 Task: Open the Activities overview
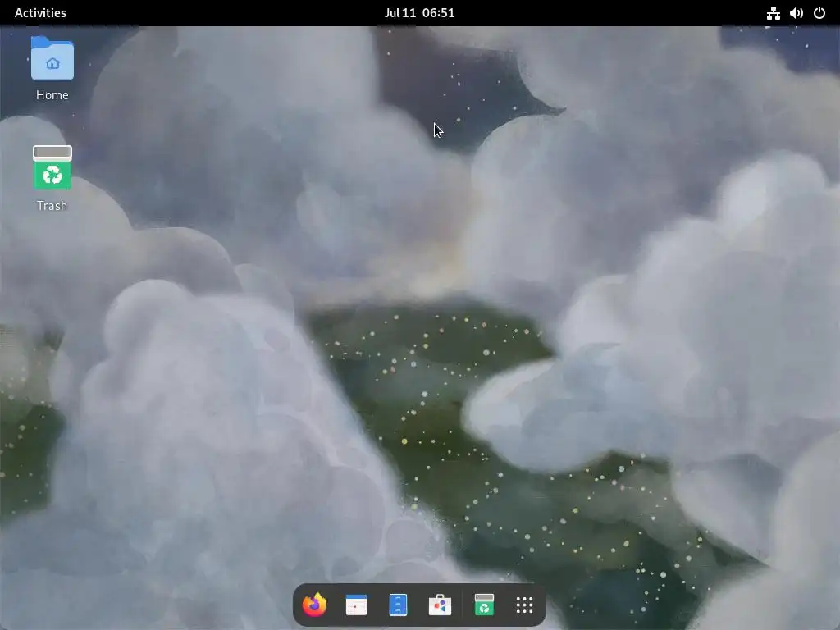coord(40,13)
